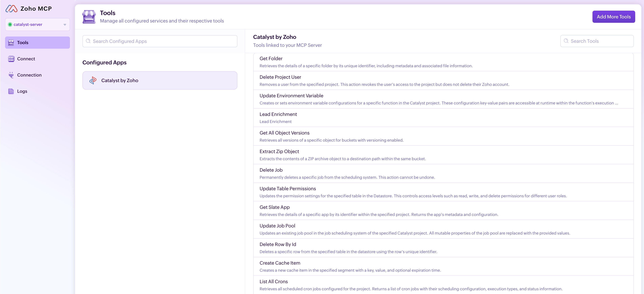
Task: Click the green status dot for catalyst-server
Action: point(10,24)
